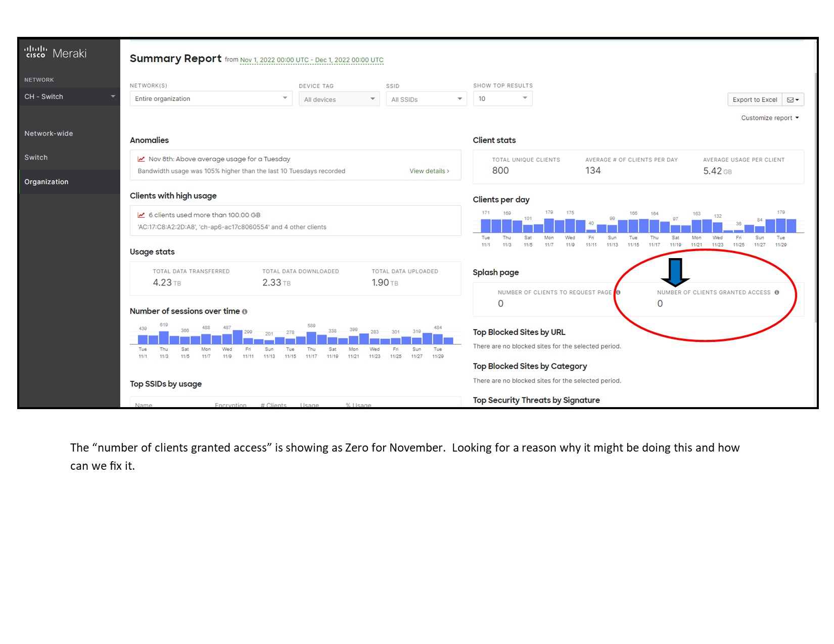Expand the Customize report menu

coord(770,118)
